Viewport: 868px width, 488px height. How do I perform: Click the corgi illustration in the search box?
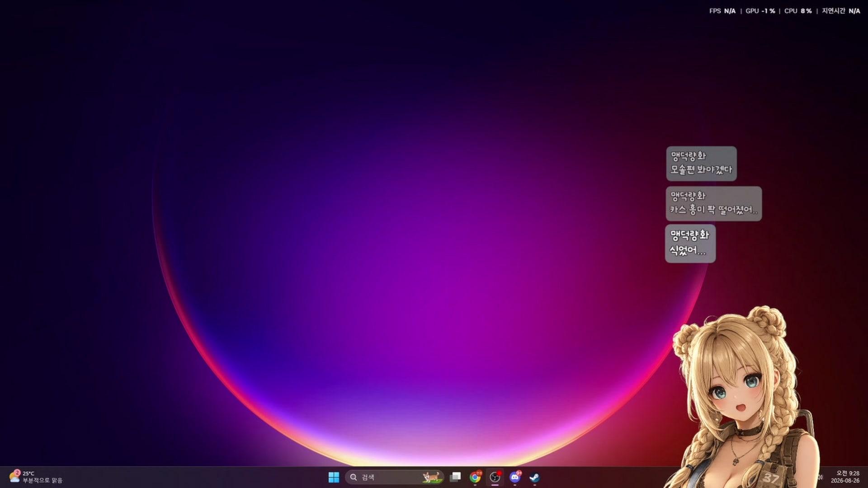pos(431,477)
